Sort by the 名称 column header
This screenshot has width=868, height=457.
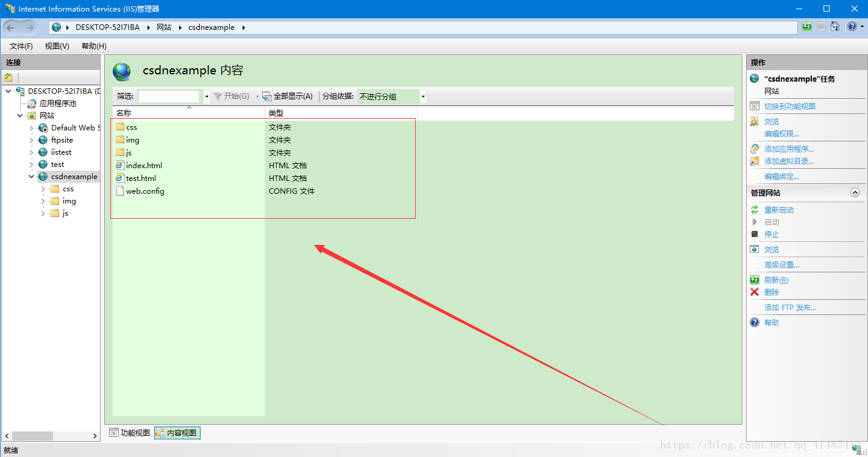pyautogui.click(x=188, y=113)
